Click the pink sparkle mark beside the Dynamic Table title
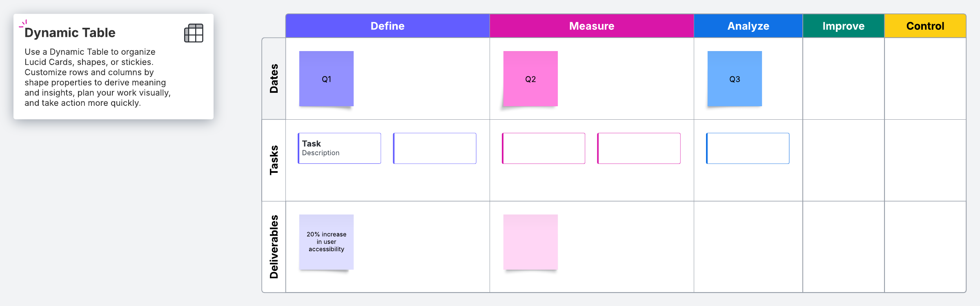This screenshot has height=306, width=980. click(23, 24)
